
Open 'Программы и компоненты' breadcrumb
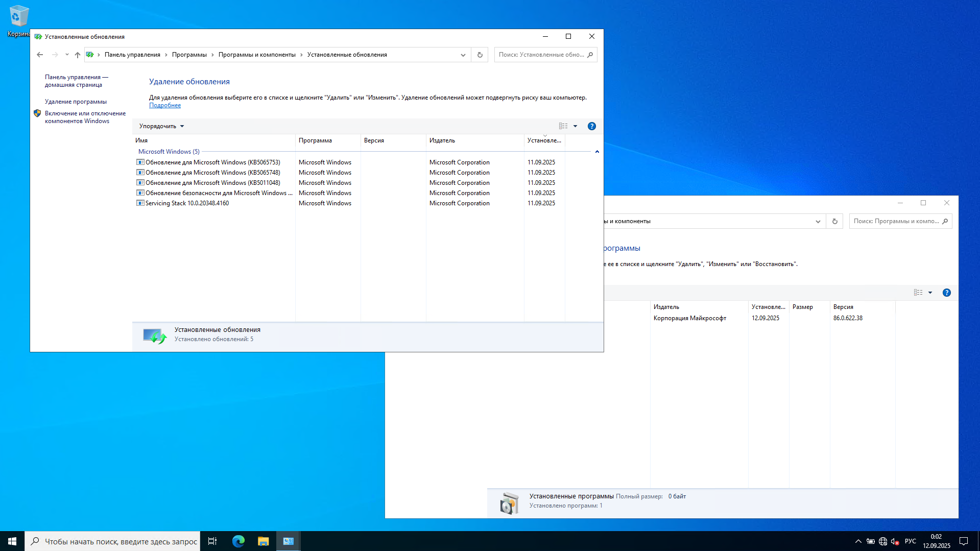257,55
